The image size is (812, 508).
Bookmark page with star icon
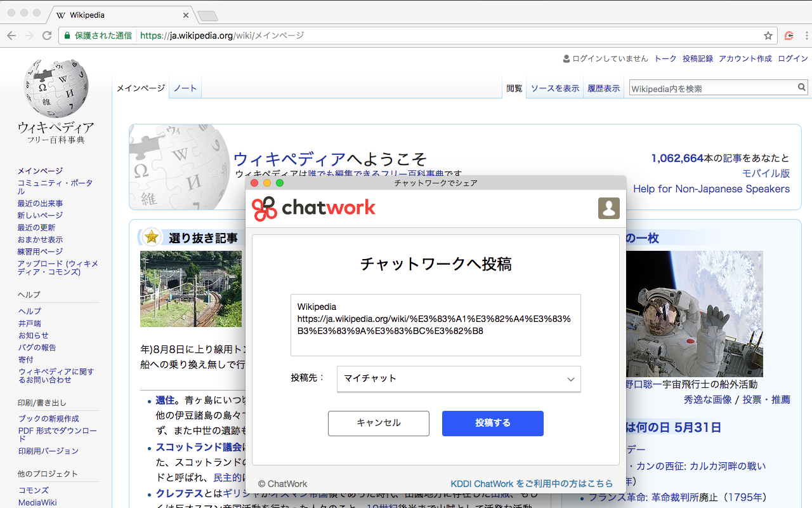pos(768,36)
